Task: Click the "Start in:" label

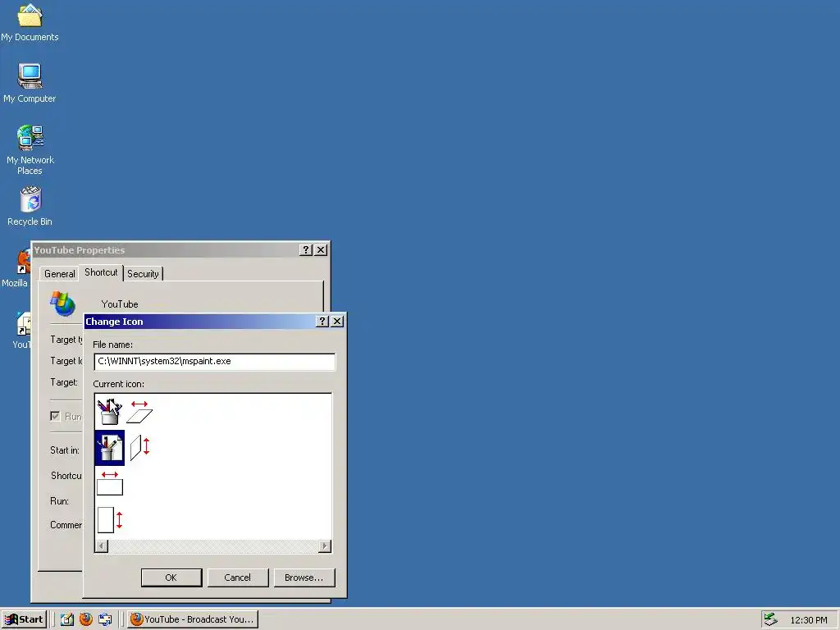Action: pyautogui.click(x=65, y=450)
